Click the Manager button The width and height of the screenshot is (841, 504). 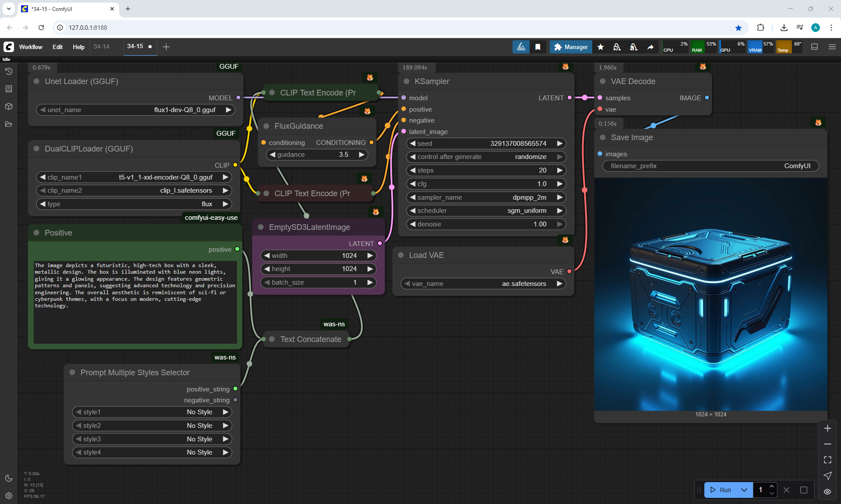coord(571,47)
